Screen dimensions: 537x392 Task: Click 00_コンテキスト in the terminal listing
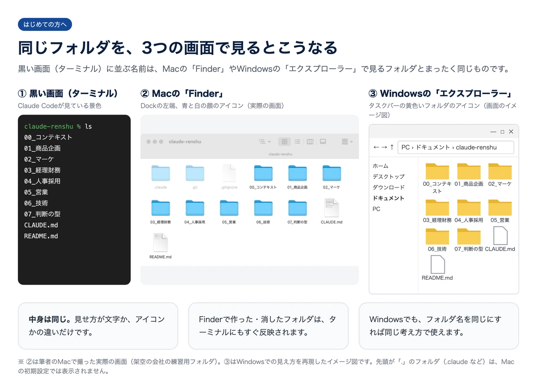click(48, 137)
